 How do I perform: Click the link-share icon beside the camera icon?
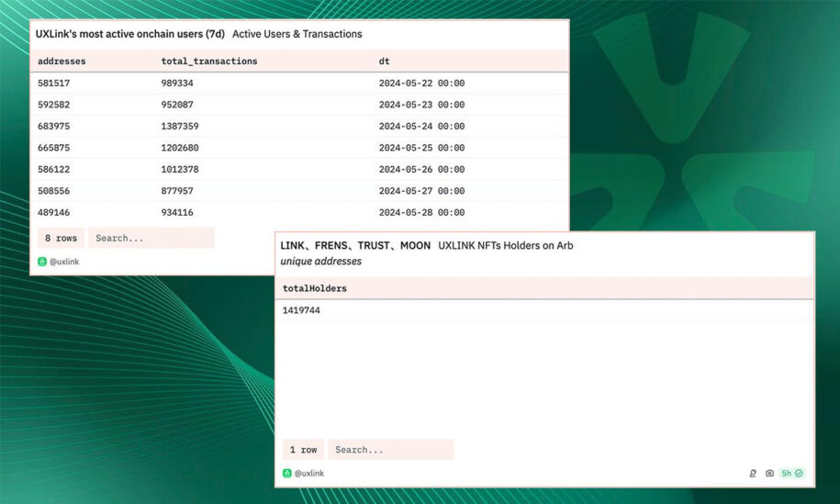point(753,473)
